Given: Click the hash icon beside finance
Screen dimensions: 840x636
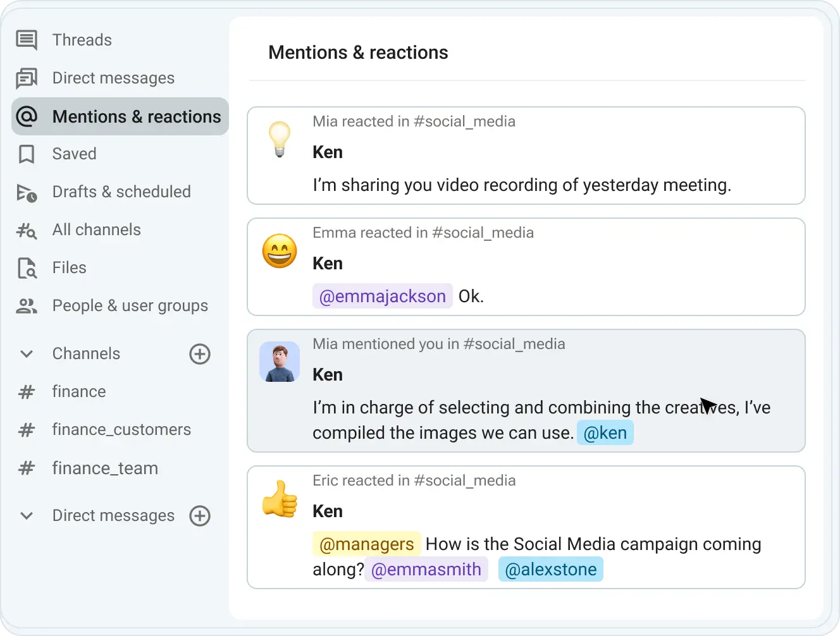Looking at the screenshot, I should click(x=27, y=392).
